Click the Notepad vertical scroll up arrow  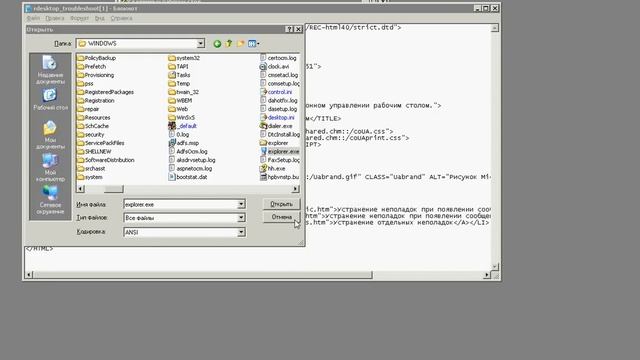(494, 28)
